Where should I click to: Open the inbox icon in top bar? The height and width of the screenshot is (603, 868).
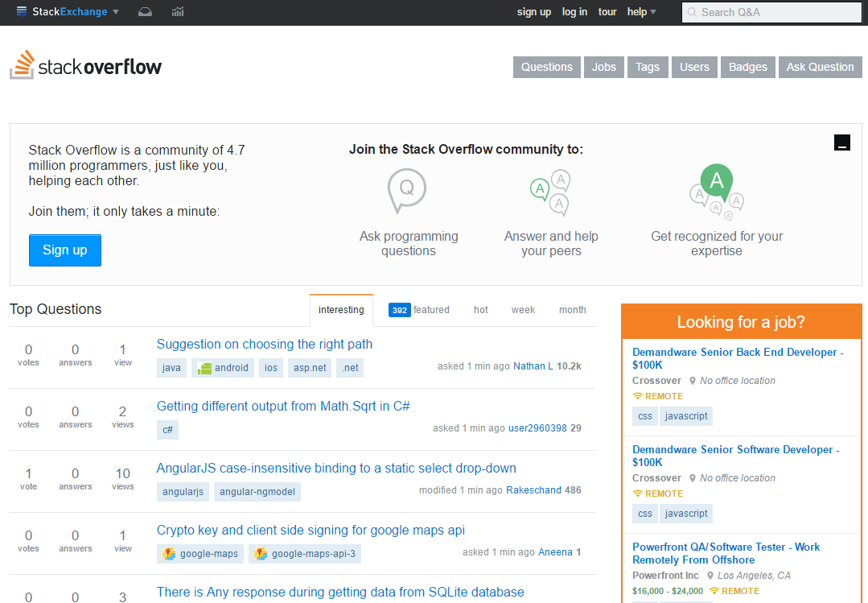(145, 11)
